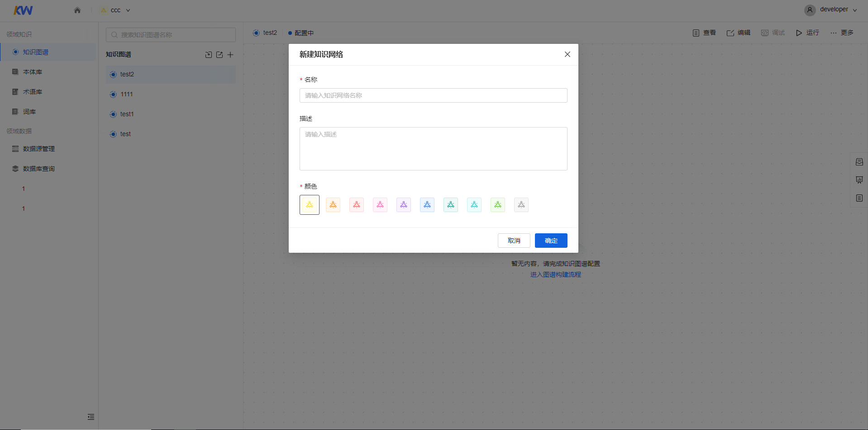Select the yellow color swatch
Viewport: 868px width, 430px height.
click(310, 205)
